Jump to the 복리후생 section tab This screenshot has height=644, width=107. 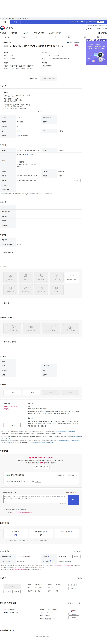coord(53,37)
